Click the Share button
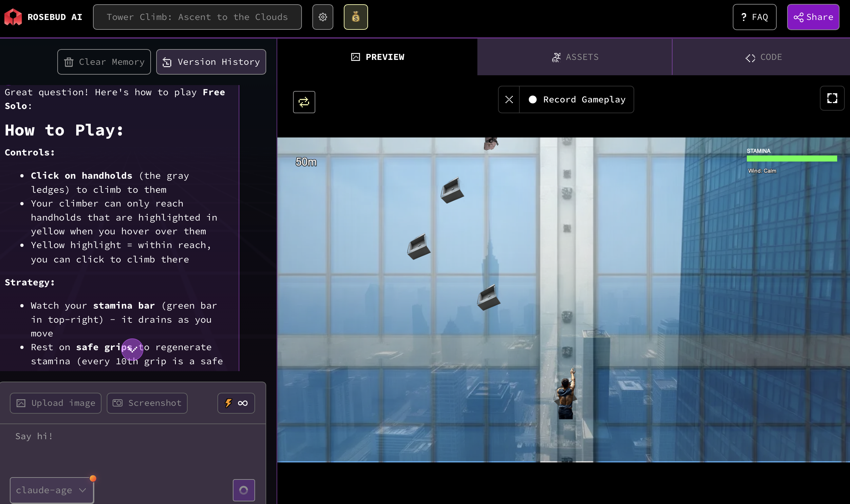Screen dimensions: 850x504 click(x=813, y=17)
